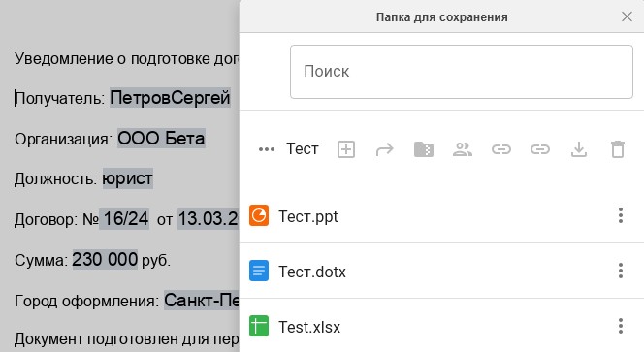The width and height of the screenshot is (644, 352).
Task: Click the blue document icon of Тест.dotx
Action: click(259, 271)
